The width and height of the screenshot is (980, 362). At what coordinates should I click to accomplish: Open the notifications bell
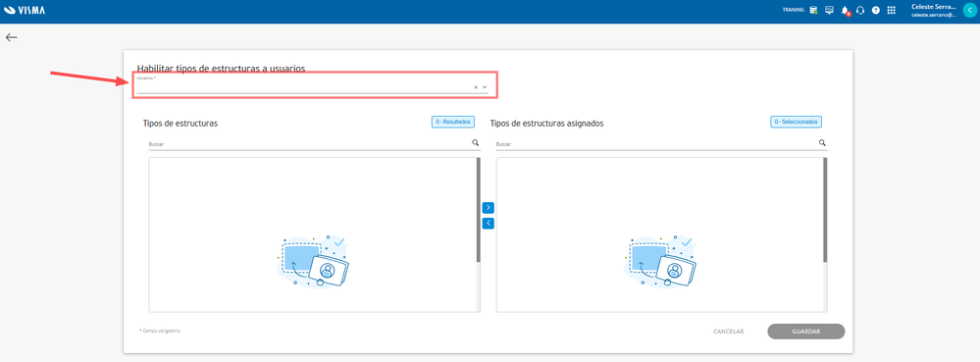(x=846, y=10)
